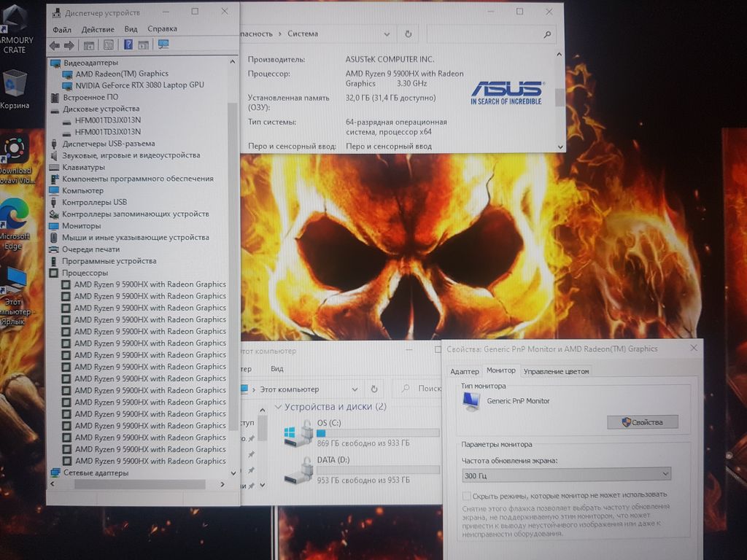Switch to the 'Управление цветом' tab
Viewport: 747px width, 560px height.
click(x=556, y=371)
